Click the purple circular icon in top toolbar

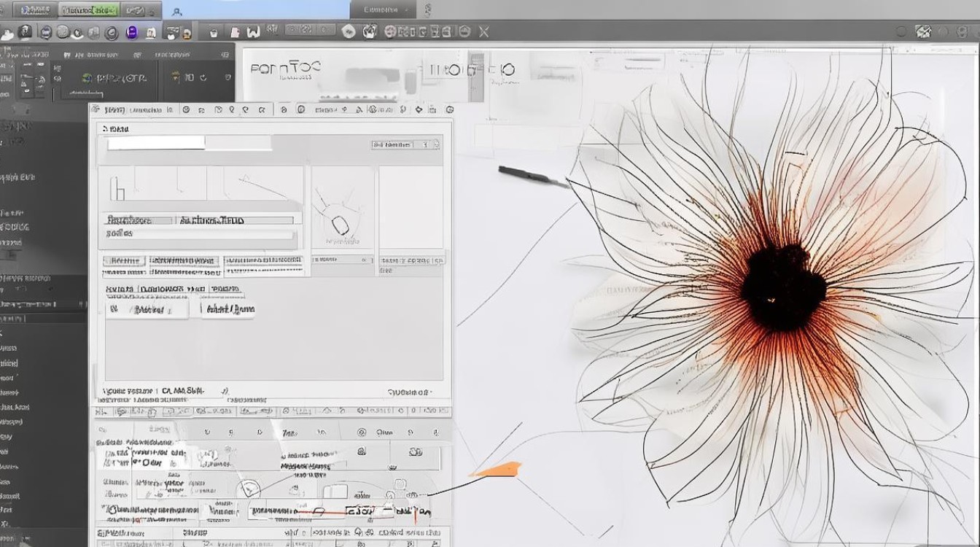point(132,32)
